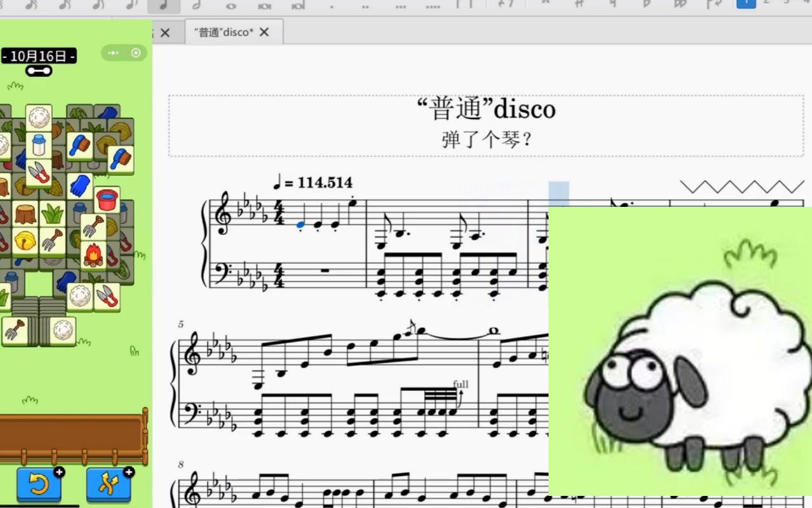Viewport: 812px width, 508px height.
Task: Click the wooden tile tray
Action: (72, 437)
